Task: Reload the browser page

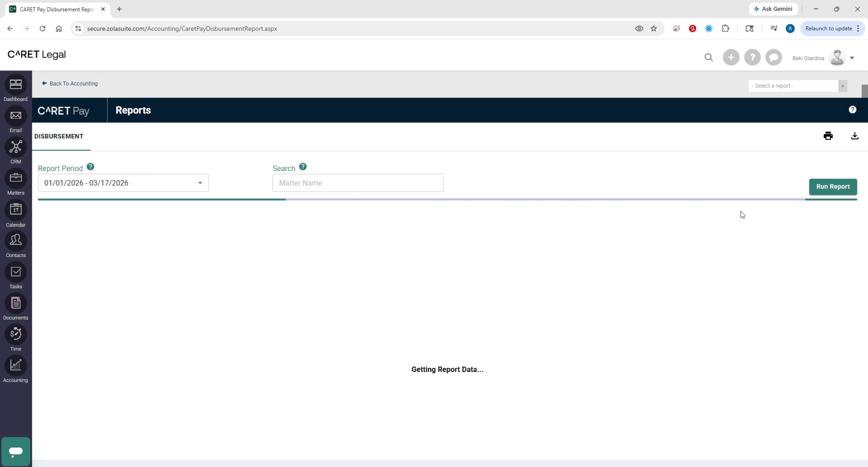Action: (42, 29)
